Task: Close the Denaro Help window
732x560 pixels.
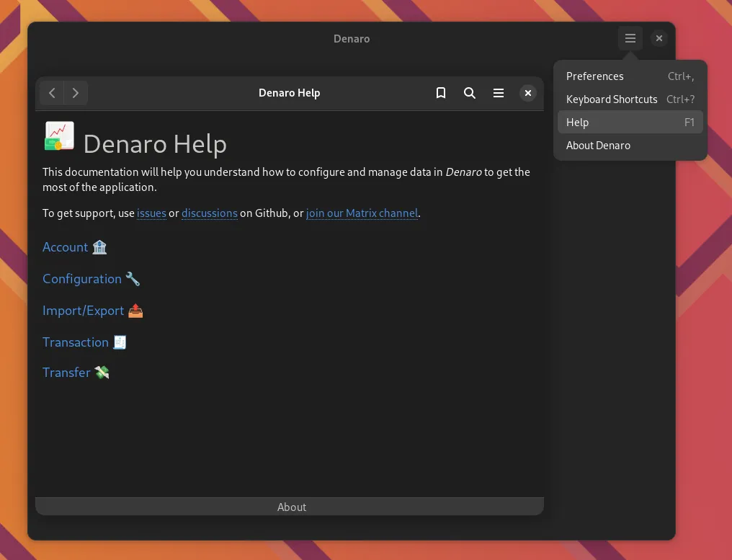Action: (528, 93)
